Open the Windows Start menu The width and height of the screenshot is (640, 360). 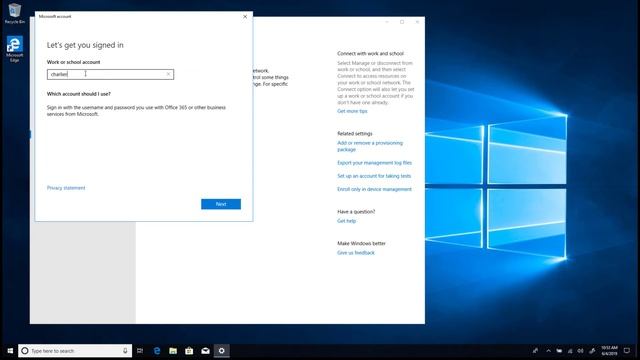click(x=10, y=351)
